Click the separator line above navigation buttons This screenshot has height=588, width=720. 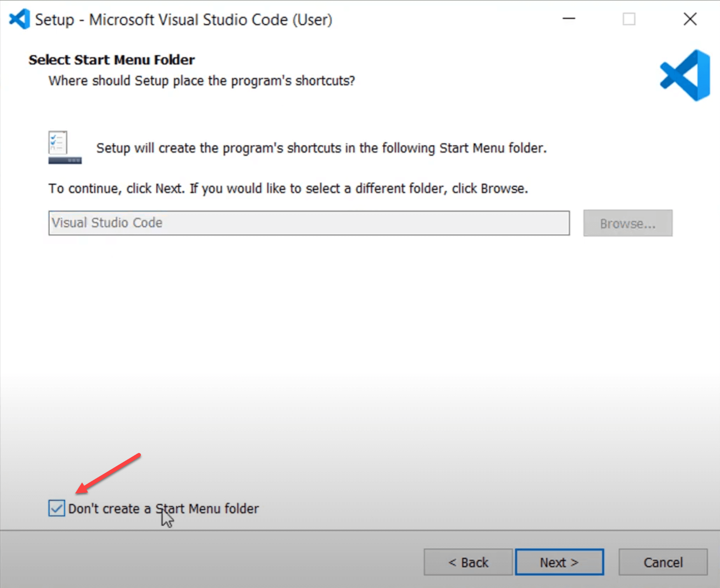click(360, 530)
